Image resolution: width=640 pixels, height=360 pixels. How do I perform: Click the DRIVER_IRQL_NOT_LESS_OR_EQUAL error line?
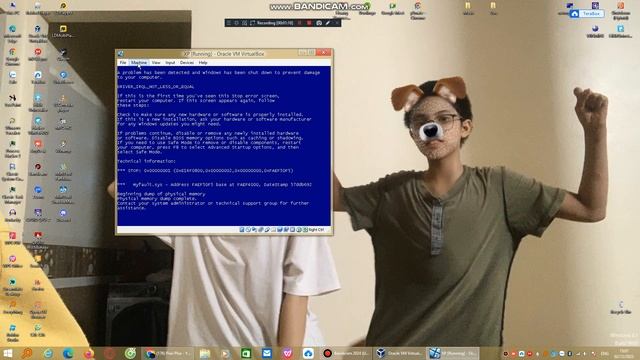pos(156,87)
